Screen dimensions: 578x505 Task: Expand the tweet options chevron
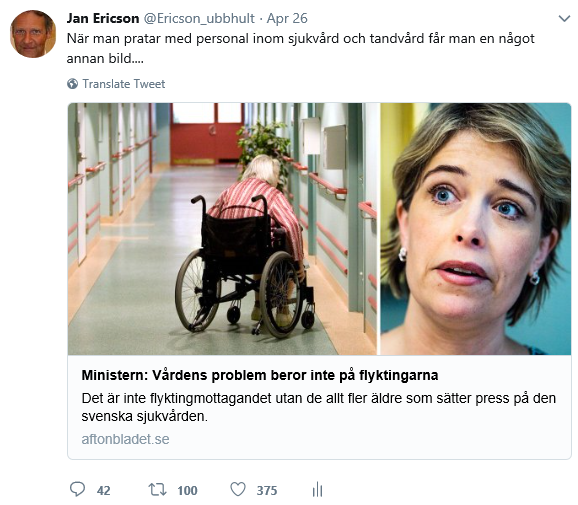(564, 18)
